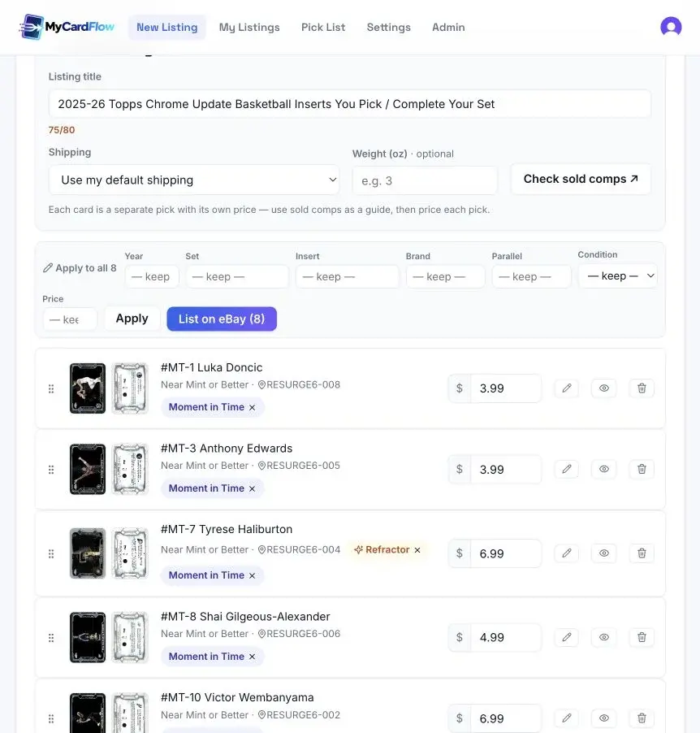700x733 pixels.
Task: Open Luka Doncic back card thumbnail
Action: pyautogui.click(x=131, y=388)
